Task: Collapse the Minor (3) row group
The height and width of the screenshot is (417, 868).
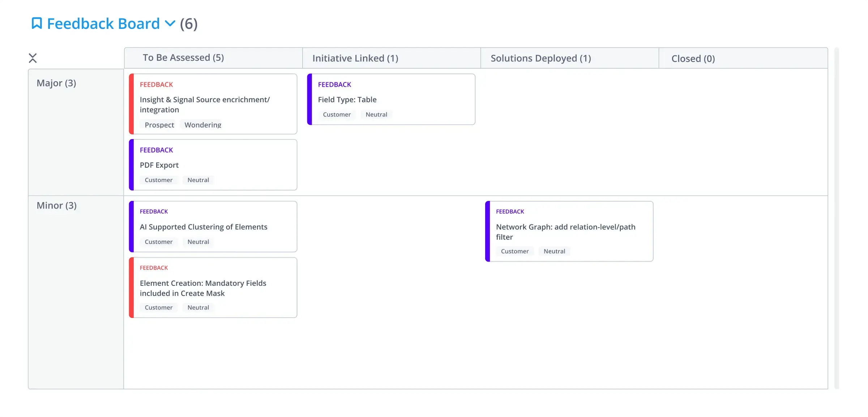Action: click(x=56, y=206)
